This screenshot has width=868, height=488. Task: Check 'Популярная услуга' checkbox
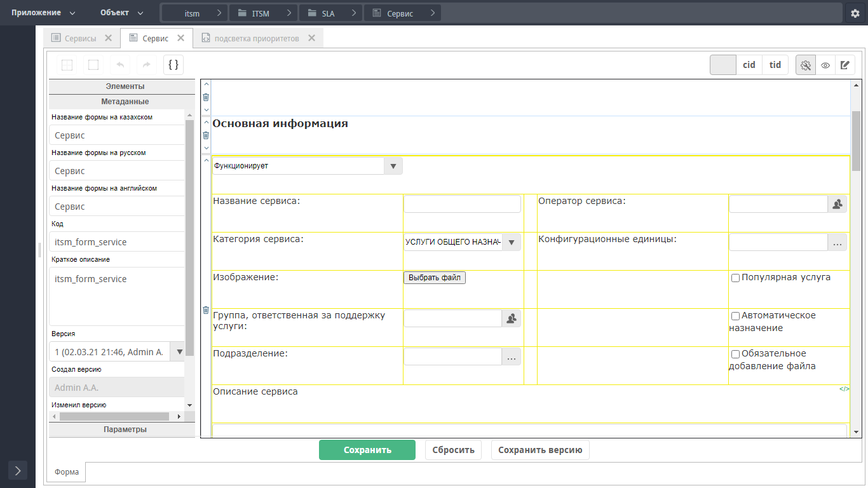tap(735, 278)
